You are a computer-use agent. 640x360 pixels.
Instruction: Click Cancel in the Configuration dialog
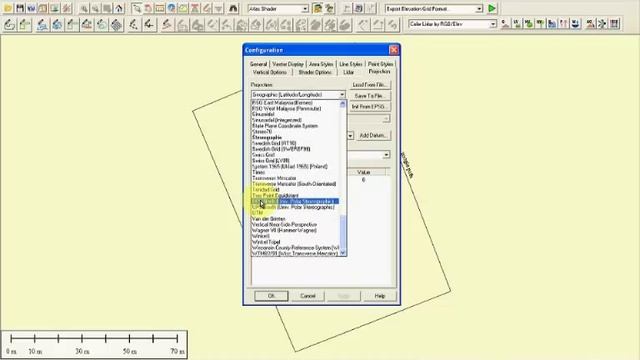tap(308, 296)
